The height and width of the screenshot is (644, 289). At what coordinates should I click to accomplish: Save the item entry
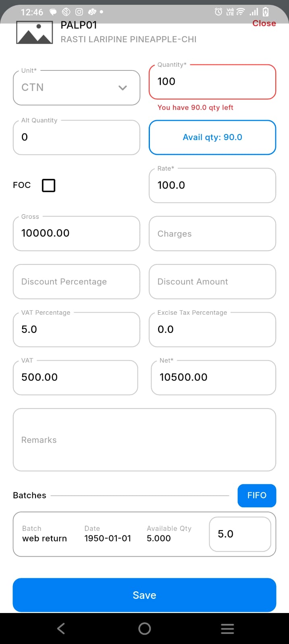144,595
